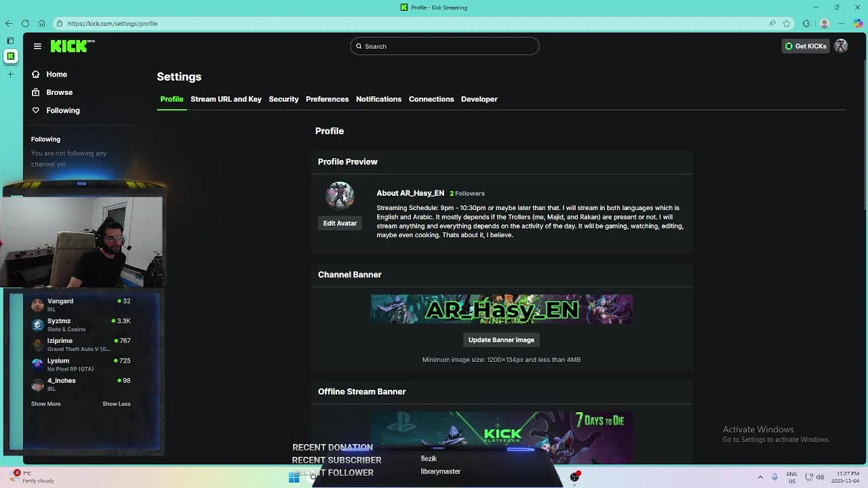Click the browser address bar URL

(113, 23)
